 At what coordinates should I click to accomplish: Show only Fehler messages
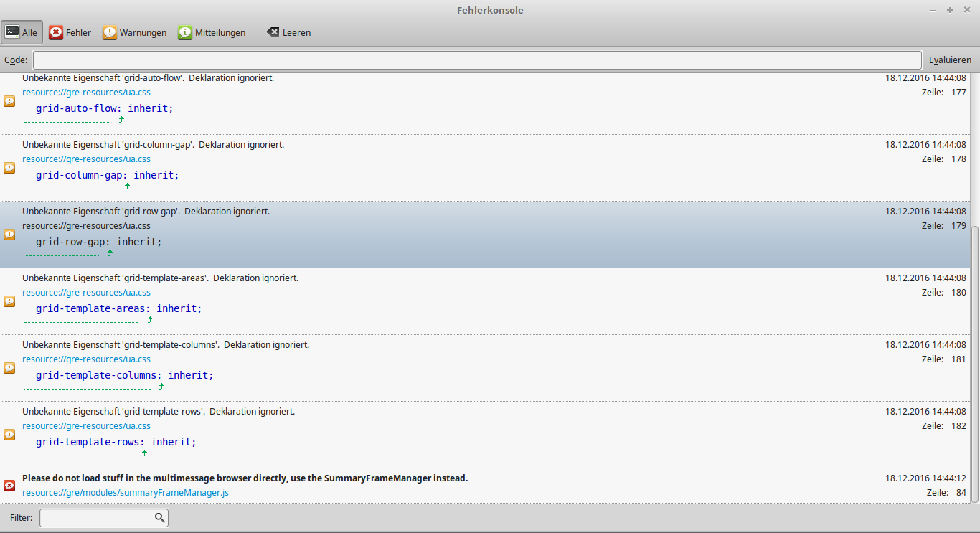[x=70, y=32]
